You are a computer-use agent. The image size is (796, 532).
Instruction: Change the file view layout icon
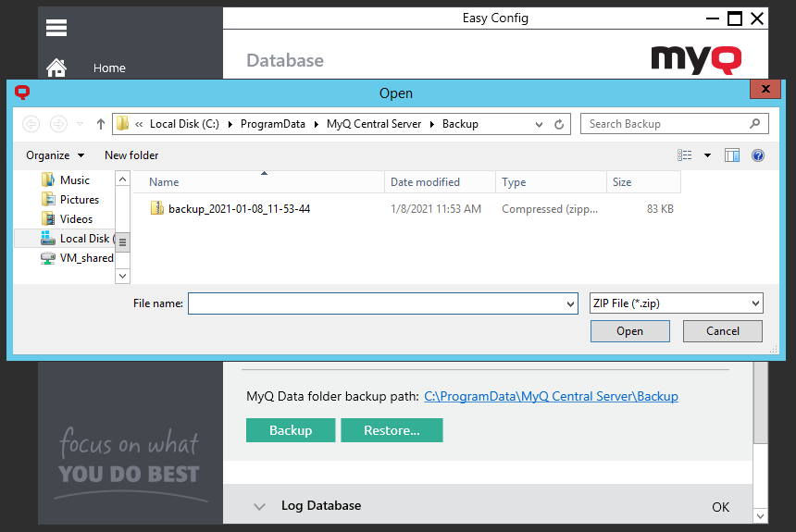[685, 155]
